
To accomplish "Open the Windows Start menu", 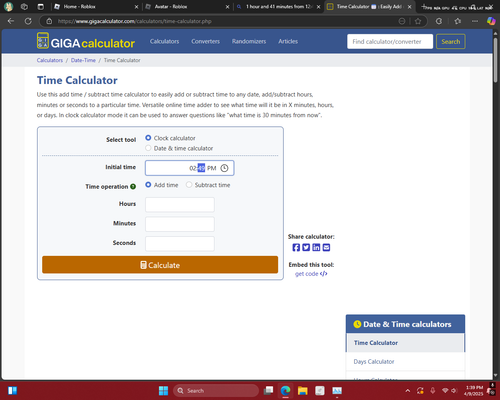I will click(164, 391).
